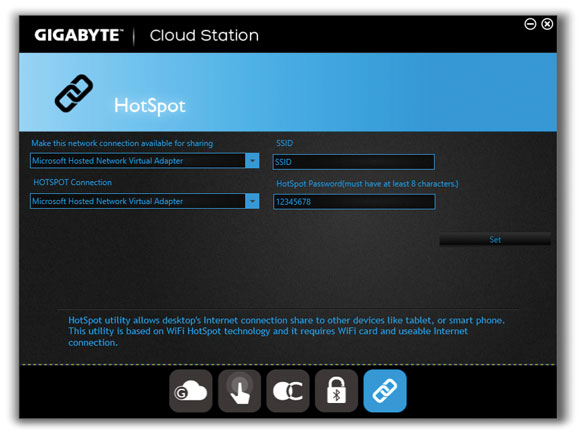Screen dimensions: 580x433
Task: Select the Auto Green Bluetooth lock icon
Action: tap(336, 391)
